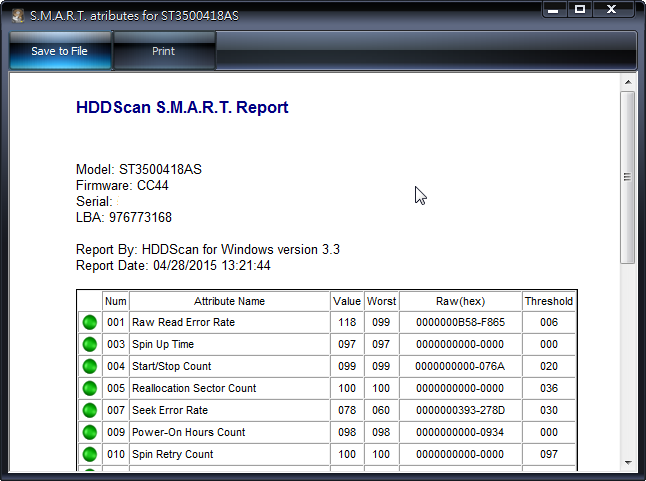The image size is (646, 481).
Task: Click the scrollbar up arrow
Action: pyautogui.click(x=627, y=82)
